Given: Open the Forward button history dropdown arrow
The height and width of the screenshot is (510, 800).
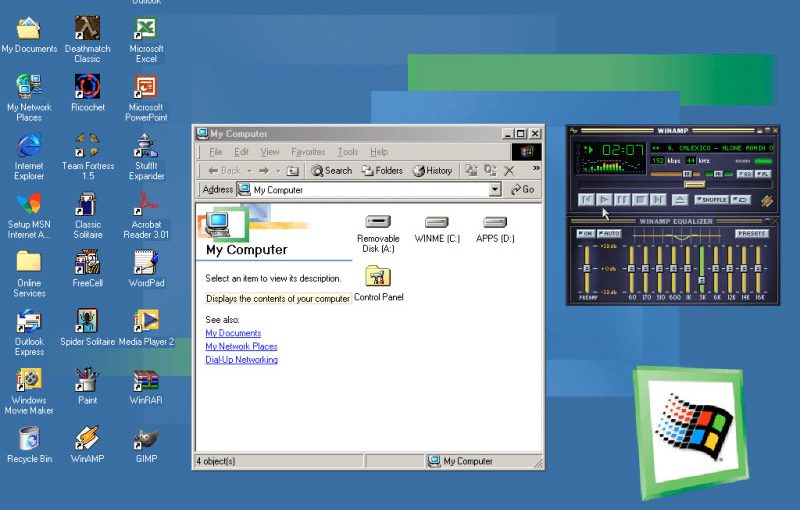Looking at the screenshot, I should 278,171.
